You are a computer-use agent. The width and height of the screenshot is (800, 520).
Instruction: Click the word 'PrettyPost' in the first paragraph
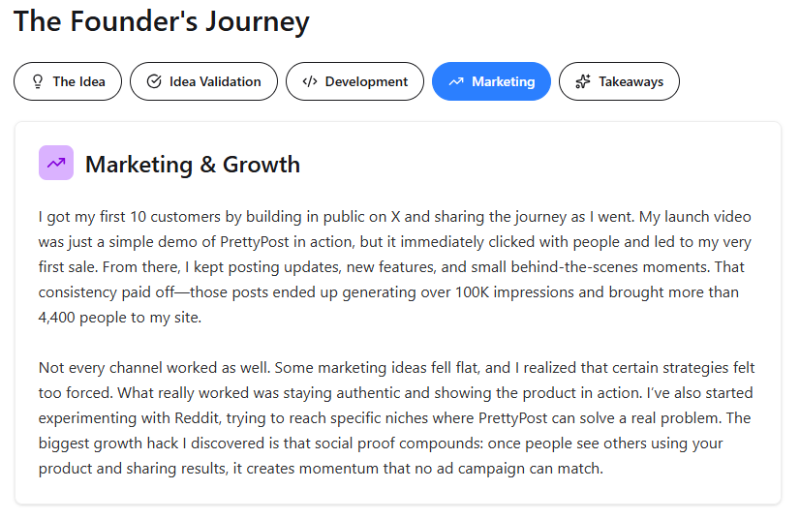(x=271, y=243)
